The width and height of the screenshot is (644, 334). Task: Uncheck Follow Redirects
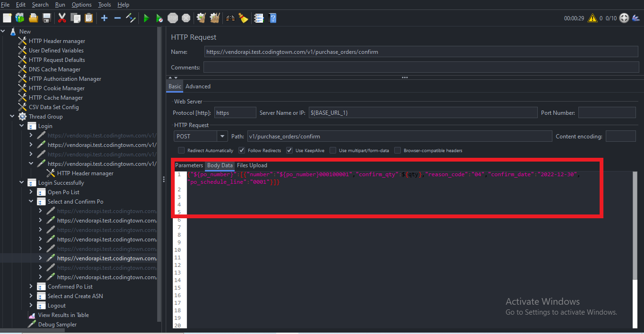point(242,150)
